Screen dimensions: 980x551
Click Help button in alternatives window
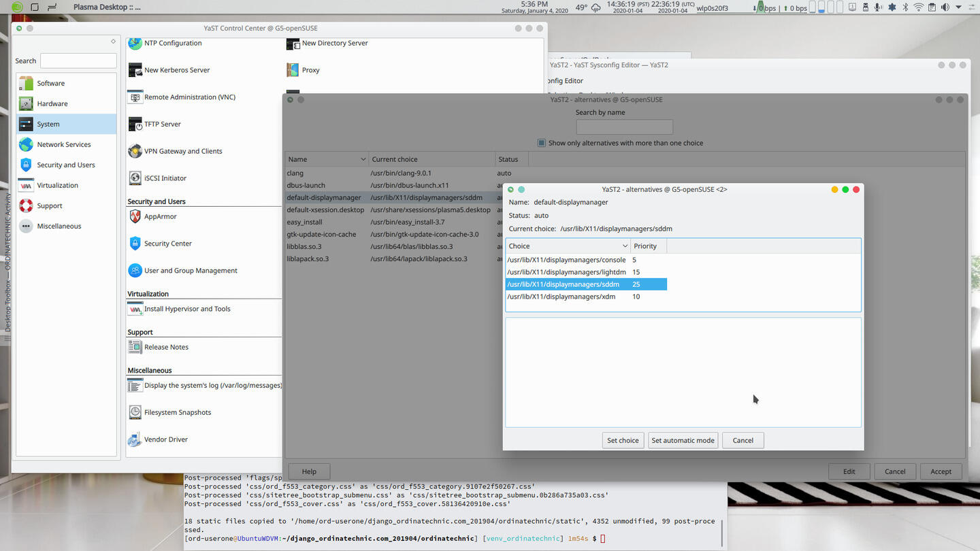(309, 471)
